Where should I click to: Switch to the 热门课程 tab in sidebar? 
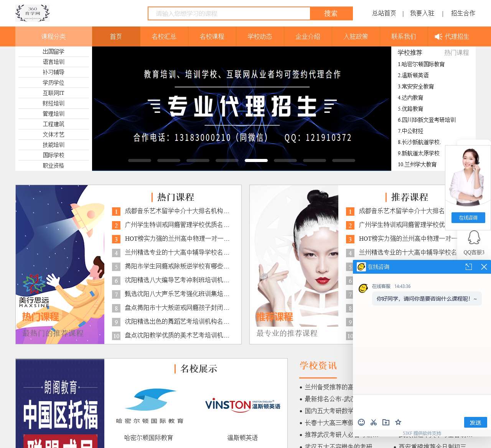(456, 53)
